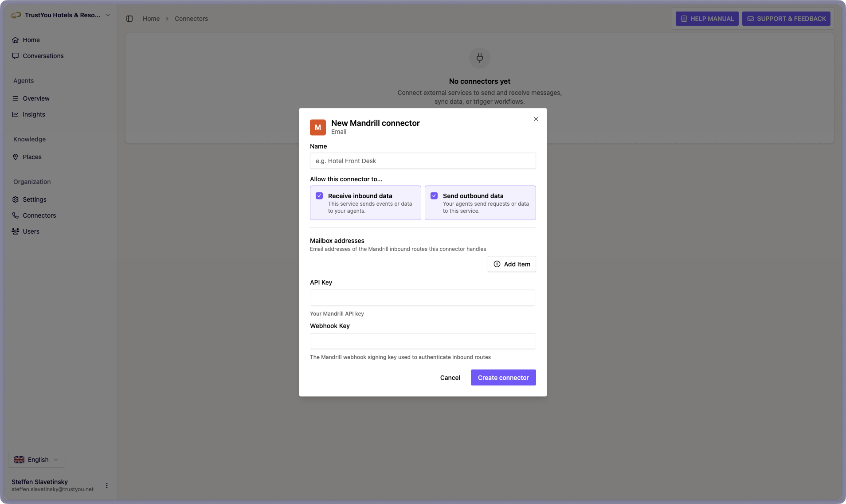Uncheck the Send outbound data checkbox

coord(434,196)
